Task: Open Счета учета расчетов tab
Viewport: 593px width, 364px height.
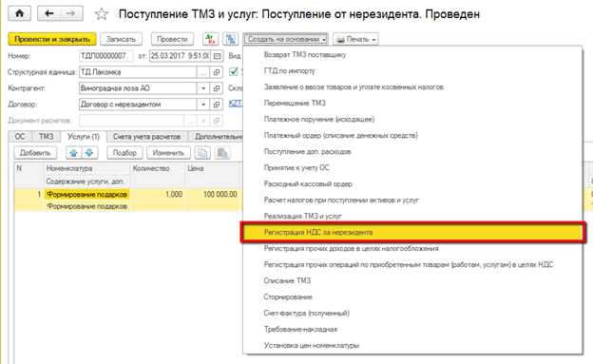Action: point(146,137)
